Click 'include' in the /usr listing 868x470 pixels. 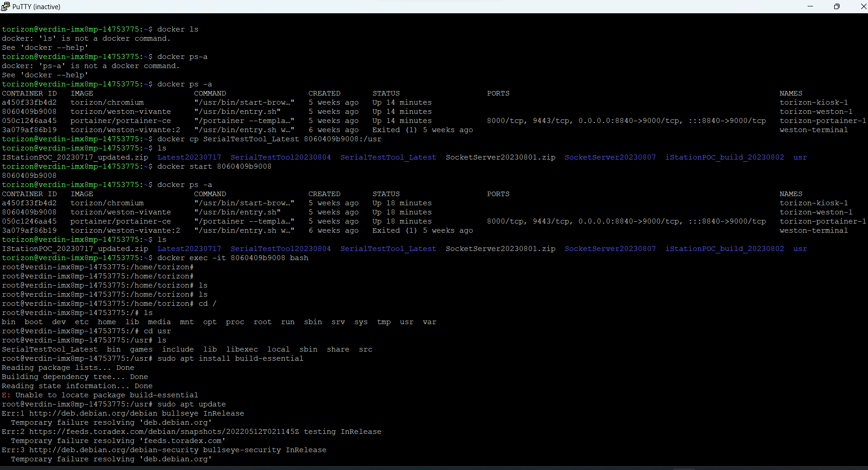pos(178,349)
